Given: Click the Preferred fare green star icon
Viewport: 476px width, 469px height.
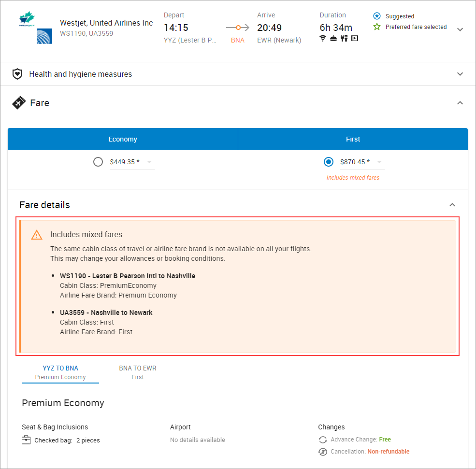Looking at the screenshot, I should 377,27.
